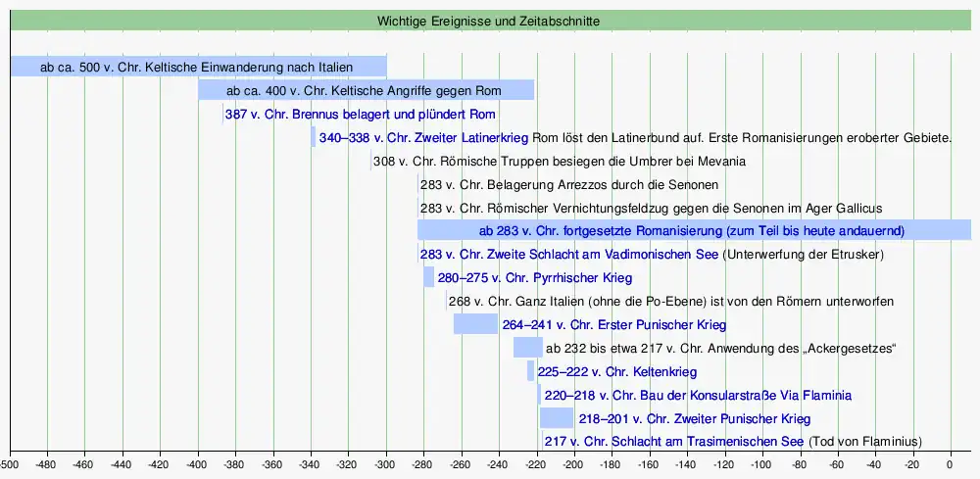Viewport: 980px width, 479px height.
Task: Select the 0 label on the time axis
Action: point(950,463)
